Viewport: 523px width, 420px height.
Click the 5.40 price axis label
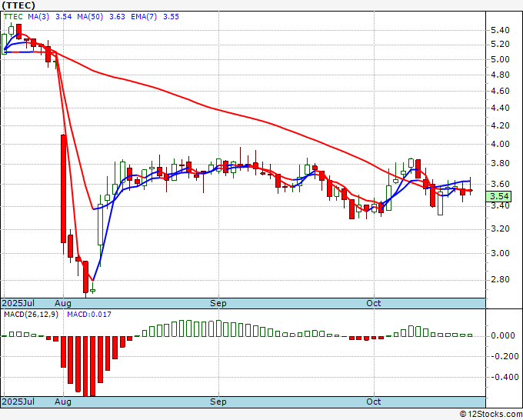500,30
